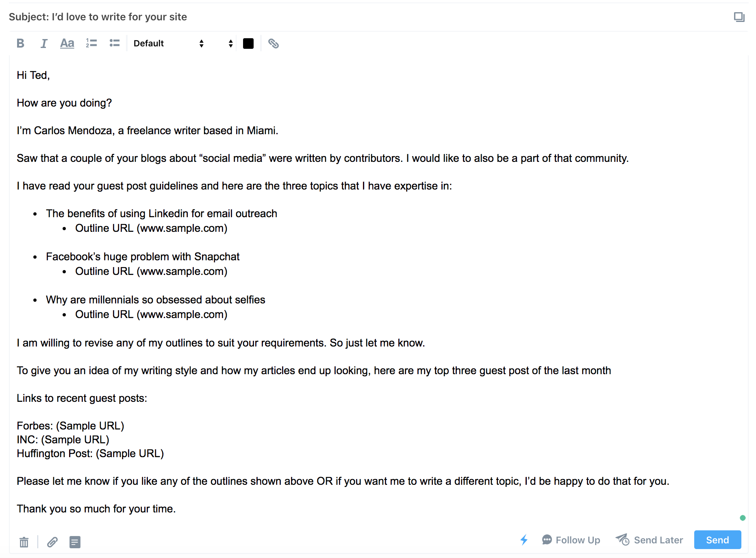This screenshot has height=558, width=756.
Task: Toggle bold text formatting
Action: 20,43
